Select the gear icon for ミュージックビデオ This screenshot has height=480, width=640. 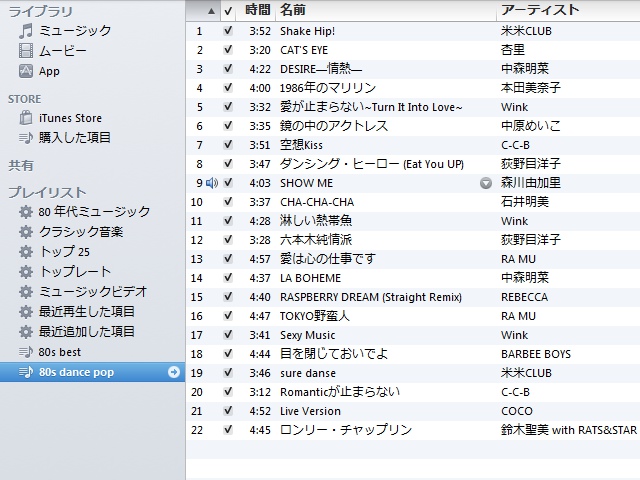click(x=26, y=292)
